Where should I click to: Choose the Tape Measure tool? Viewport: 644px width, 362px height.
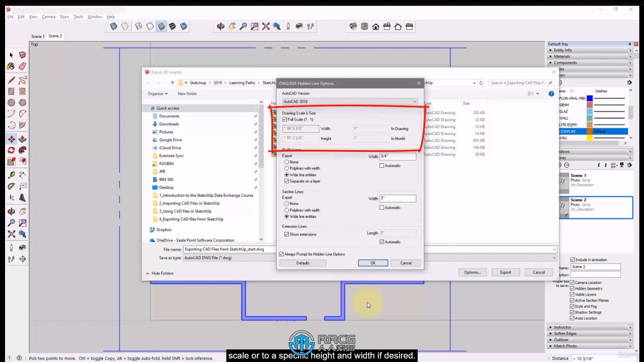pyautogui.click(x=11, y=175)
